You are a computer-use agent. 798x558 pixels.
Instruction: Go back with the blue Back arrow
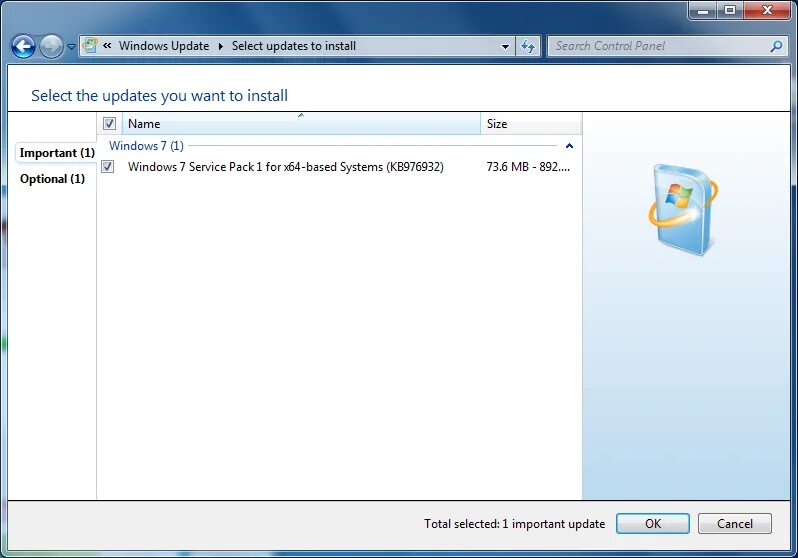23,46
